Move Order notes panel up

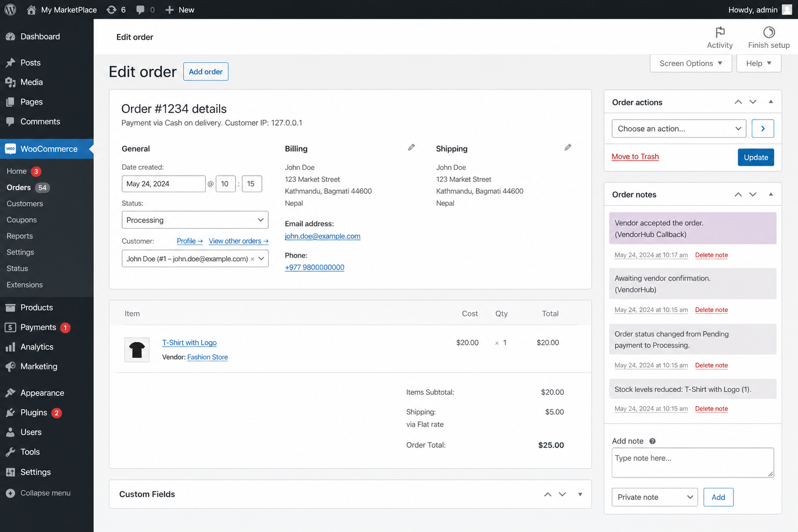[x=738, y=194]
